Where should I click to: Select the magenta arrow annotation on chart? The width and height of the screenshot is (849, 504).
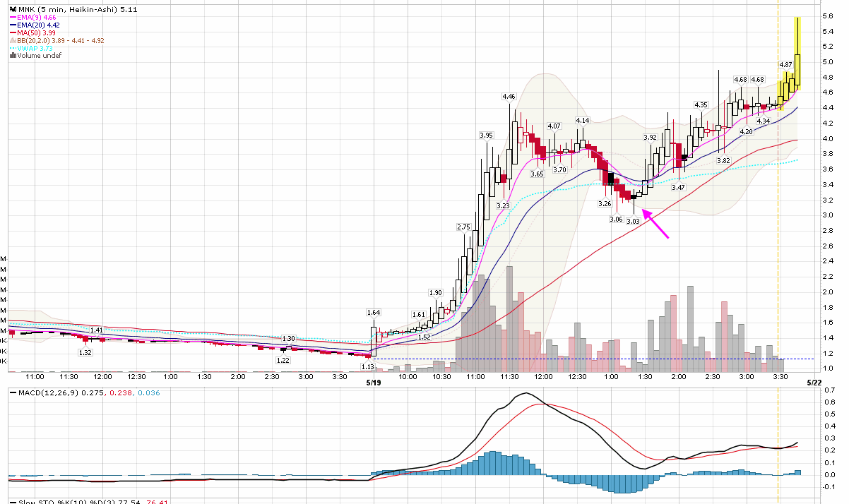655,227
